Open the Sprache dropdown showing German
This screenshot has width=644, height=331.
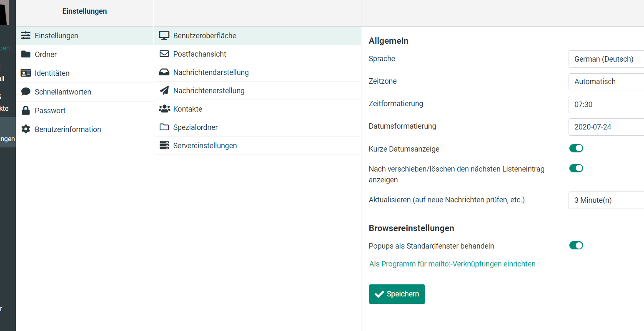[x=606, y=59]
